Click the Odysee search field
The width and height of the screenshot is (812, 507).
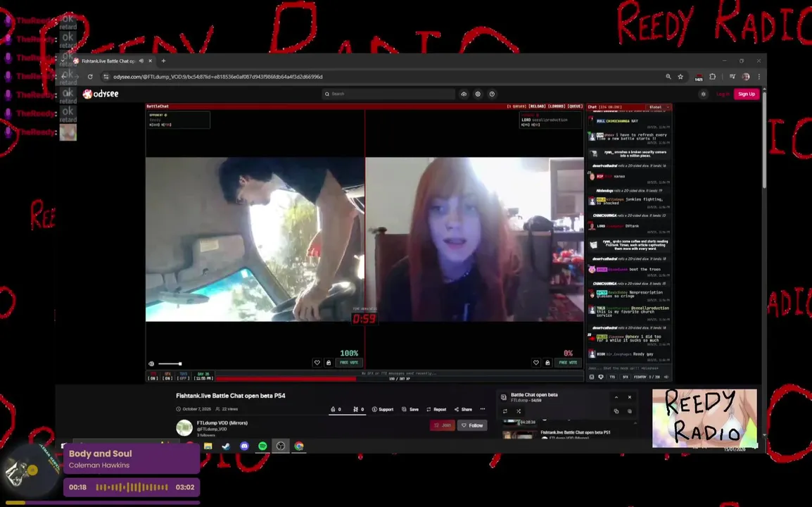pos(388,94)
